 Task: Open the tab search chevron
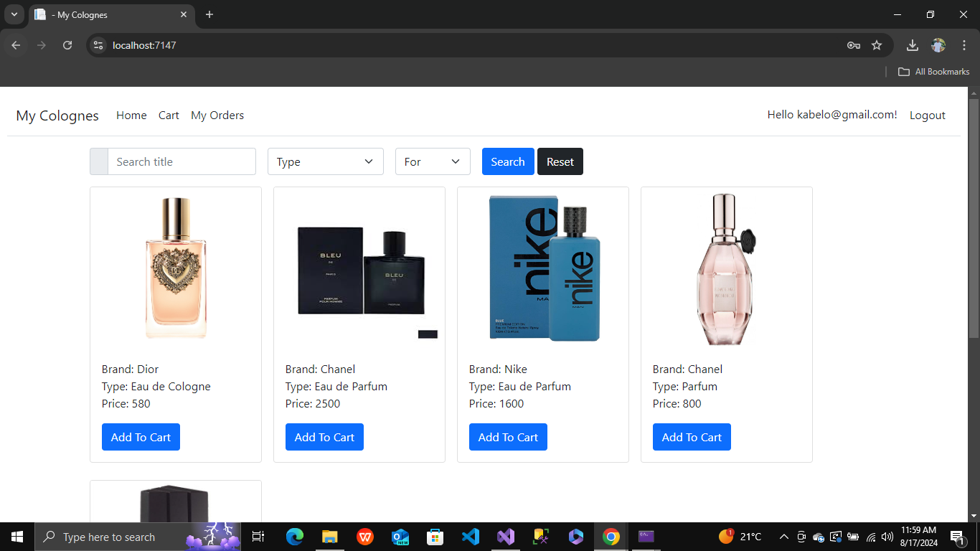pyautogui.click(x=14, y=14)
